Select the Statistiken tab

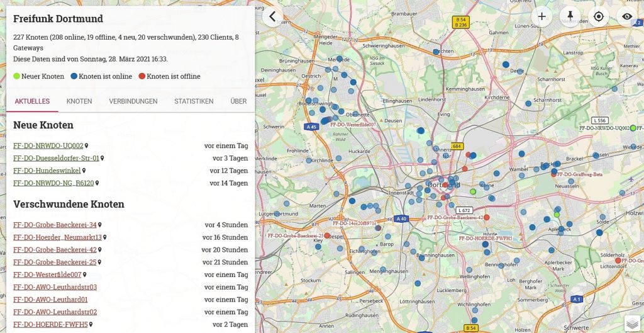[x=194, y=101]
